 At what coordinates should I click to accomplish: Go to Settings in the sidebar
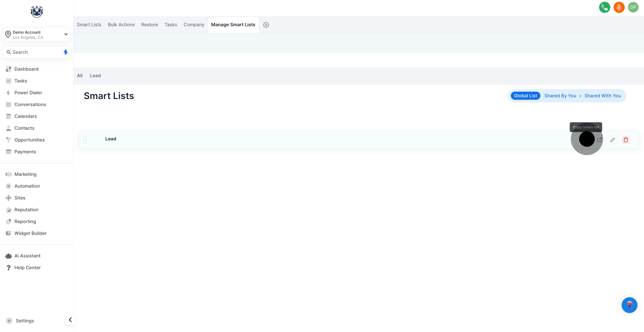tap(25, 321)
